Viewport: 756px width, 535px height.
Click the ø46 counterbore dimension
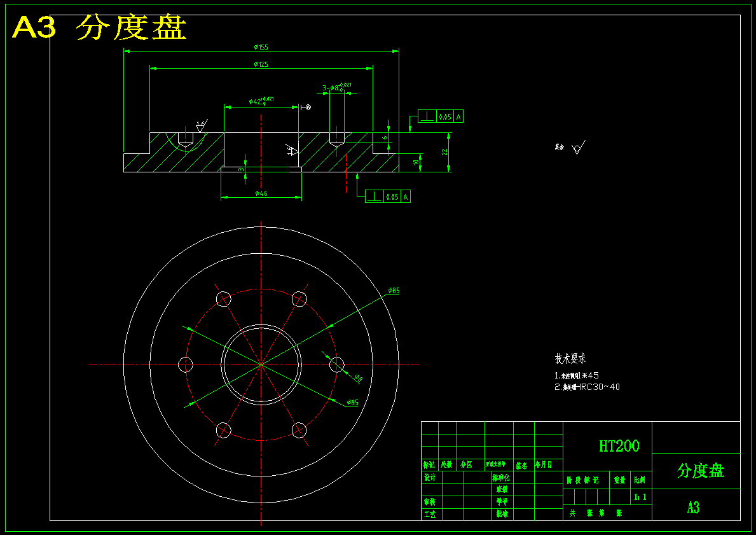(261, 193)
